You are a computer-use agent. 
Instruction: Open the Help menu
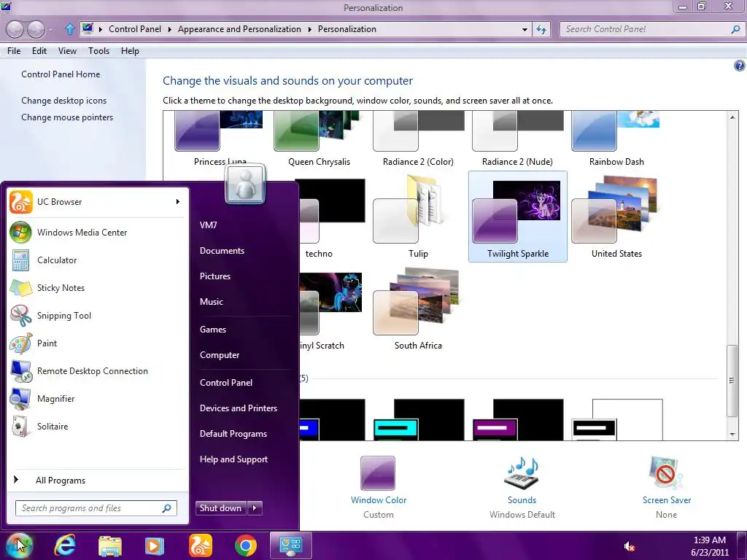pos(130,51)
